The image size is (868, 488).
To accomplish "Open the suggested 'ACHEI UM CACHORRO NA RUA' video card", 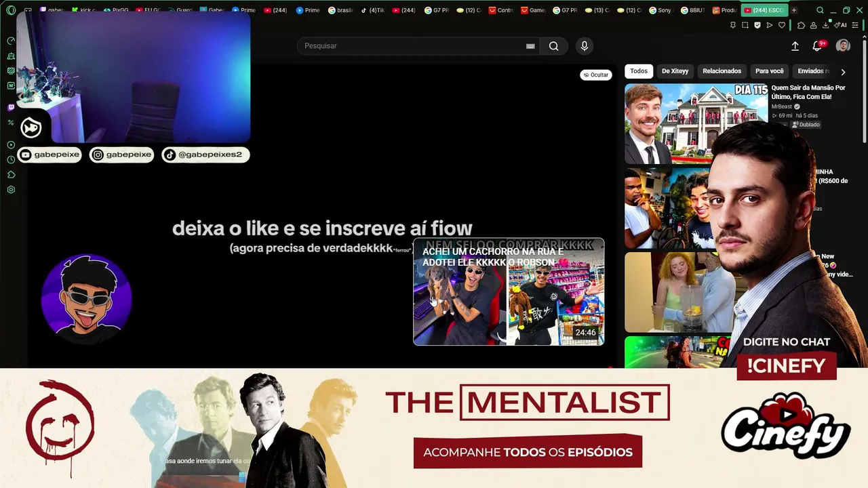I will click(509, 292).
